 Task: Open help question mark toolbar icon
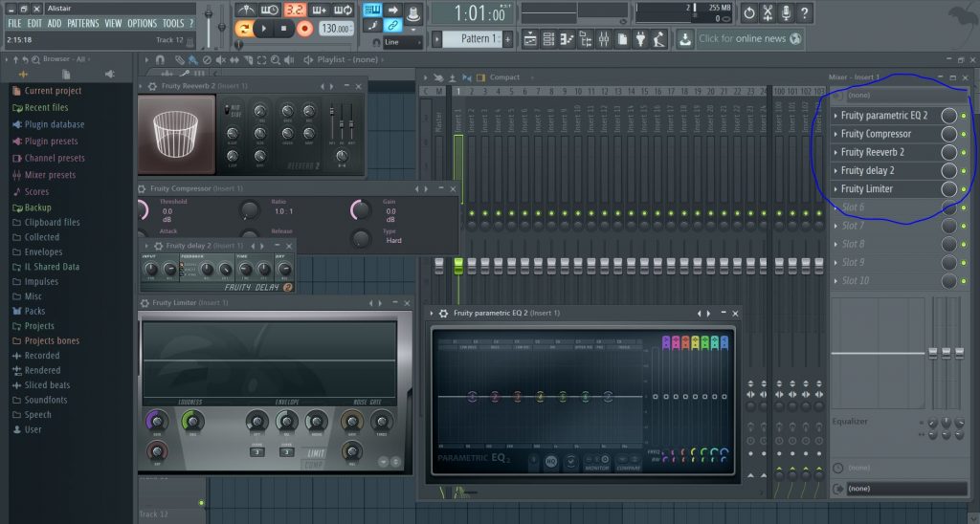click(804, 11)
